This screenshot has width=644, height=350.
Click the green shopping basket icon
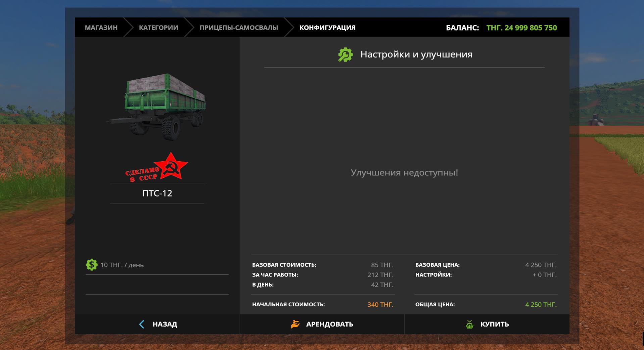pos(469,324)
